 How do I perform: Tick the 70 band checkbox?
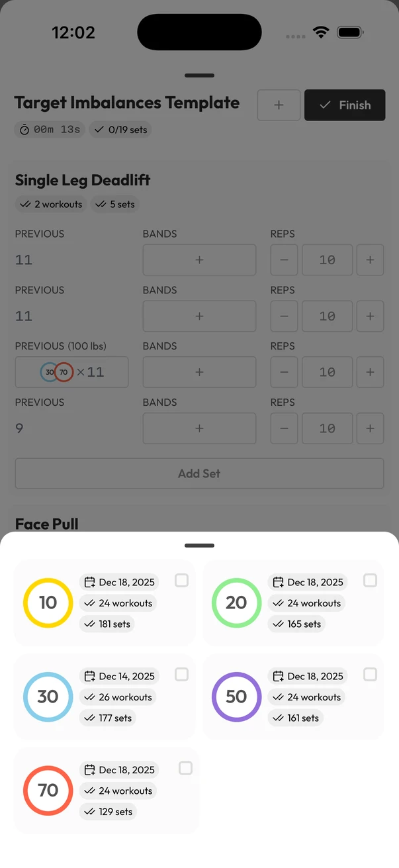(186, 768)
